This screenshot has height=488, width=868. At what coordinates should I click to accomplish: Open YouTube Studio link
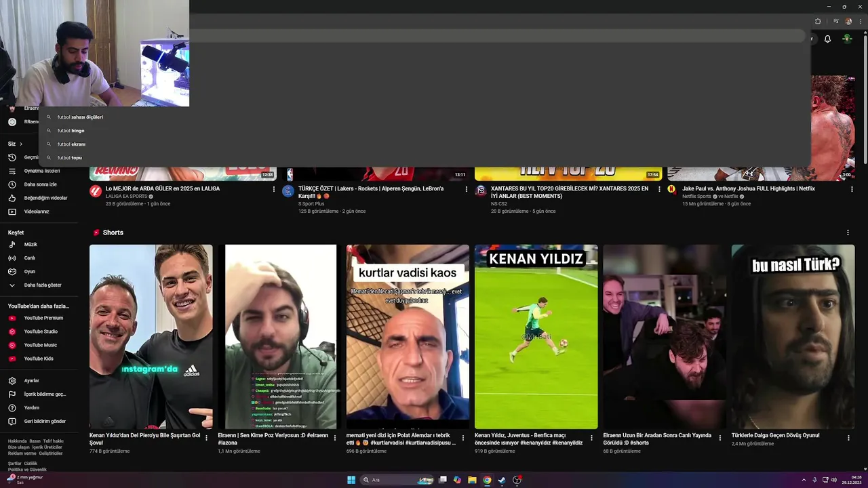point(41,331)
